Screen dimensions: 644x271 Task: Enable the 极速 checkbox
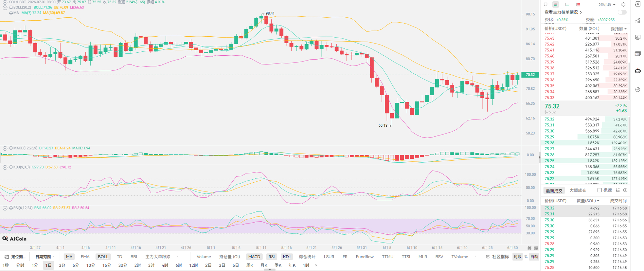point(599,190)
